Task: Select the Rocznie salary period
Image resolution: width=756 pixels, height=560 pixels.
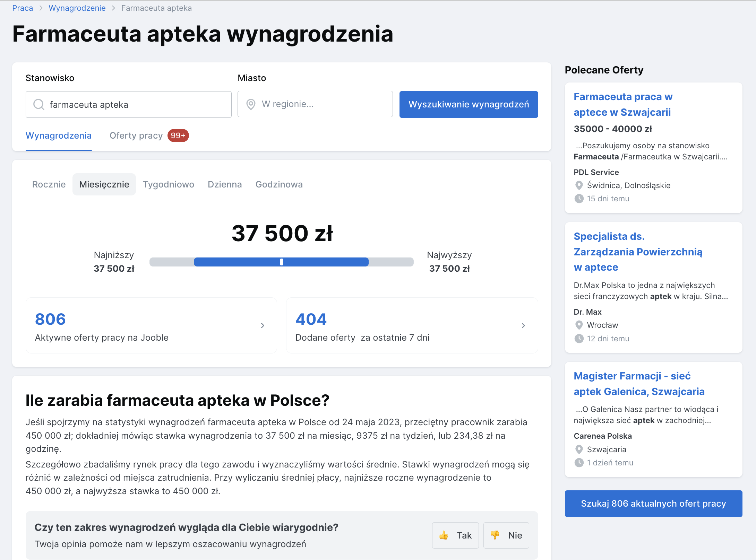Action: (49, 184)
